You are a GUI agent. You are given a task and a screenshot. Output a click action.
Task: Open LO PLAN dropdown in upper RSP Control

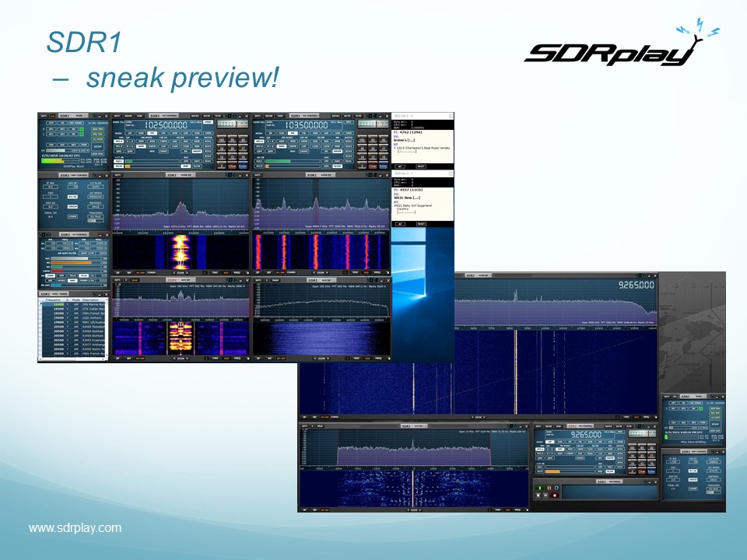click(x=96, y=187)
